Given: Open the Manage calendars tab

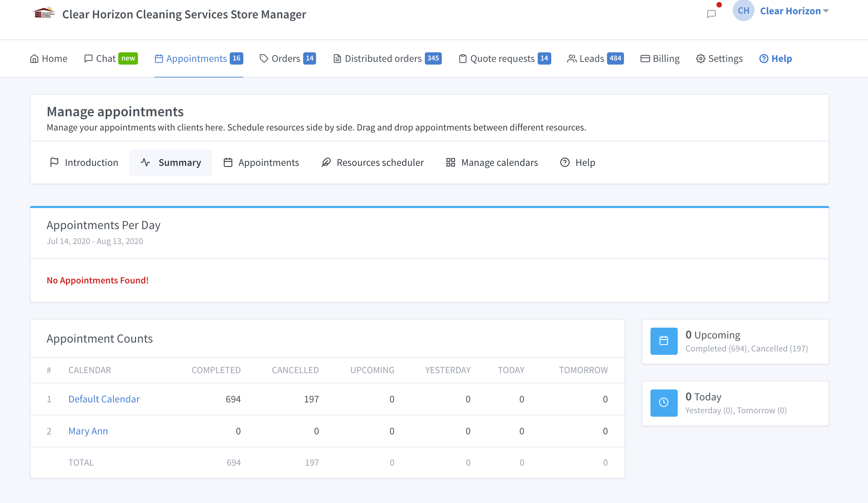Looking at the screenshot, I should (x=492, y=162).
